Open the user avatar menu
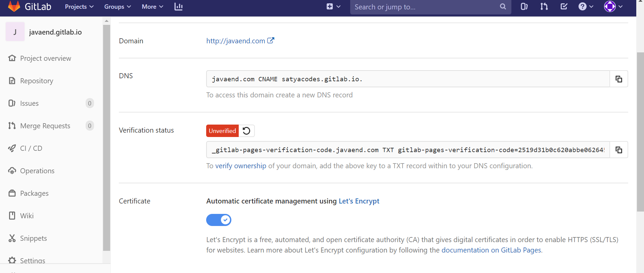The width and height of the screenshot is (644, 273). tap(613, 7)
